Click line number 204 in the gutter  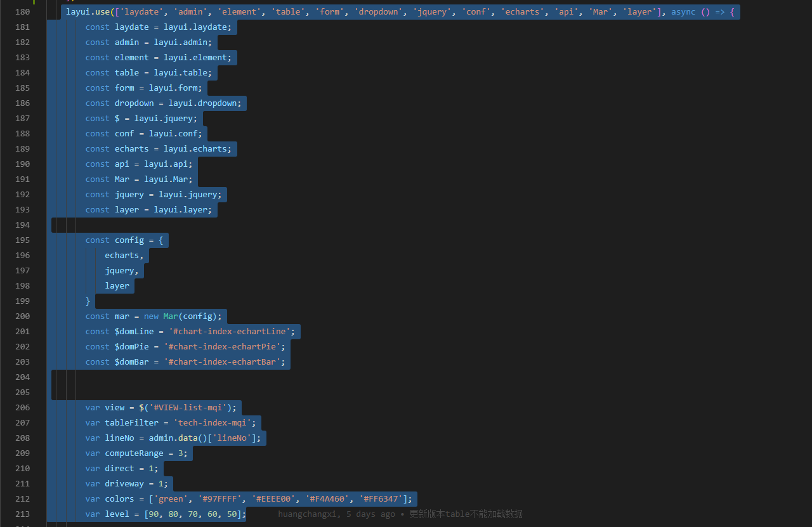coord(22,377)
